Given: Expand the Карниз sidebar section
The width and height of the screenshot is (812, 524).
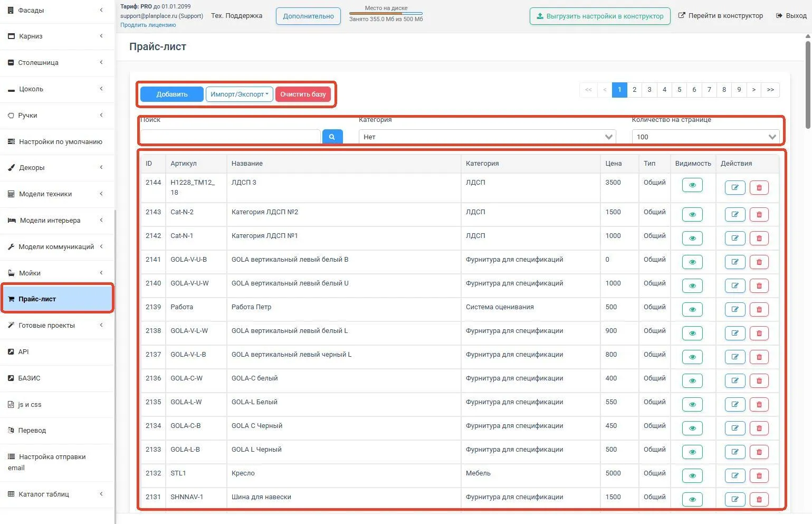Looking at the screenshot, I should click(x=57, y=36).
